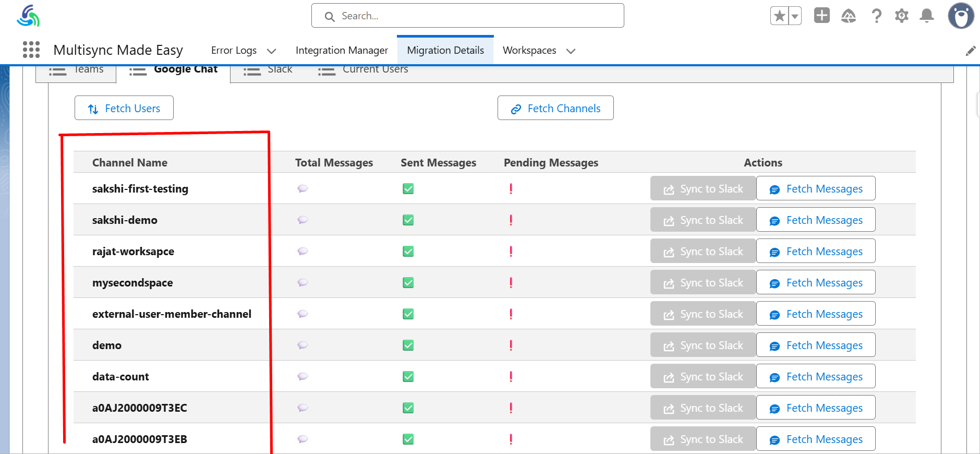Click the Channel Name column header
The width and height of the screenshot is (980, 454).
pos(130,162)
